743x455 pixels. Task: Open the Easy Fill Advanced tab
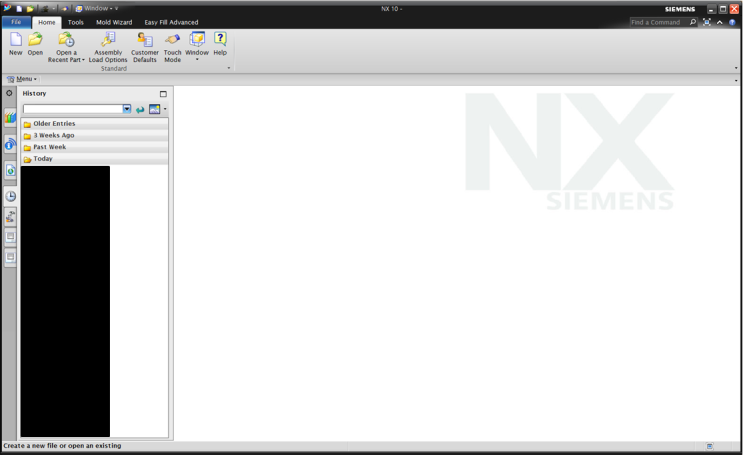171,22
